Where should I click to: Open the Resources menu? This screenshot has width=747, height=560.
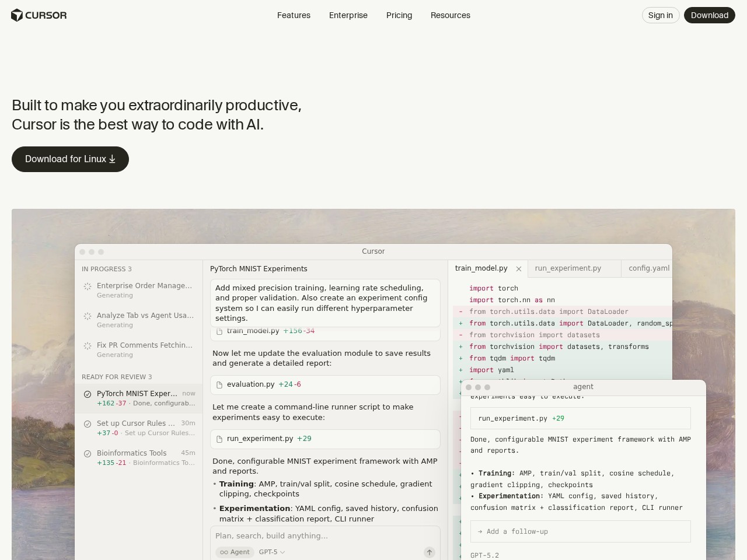coord(450,15)
